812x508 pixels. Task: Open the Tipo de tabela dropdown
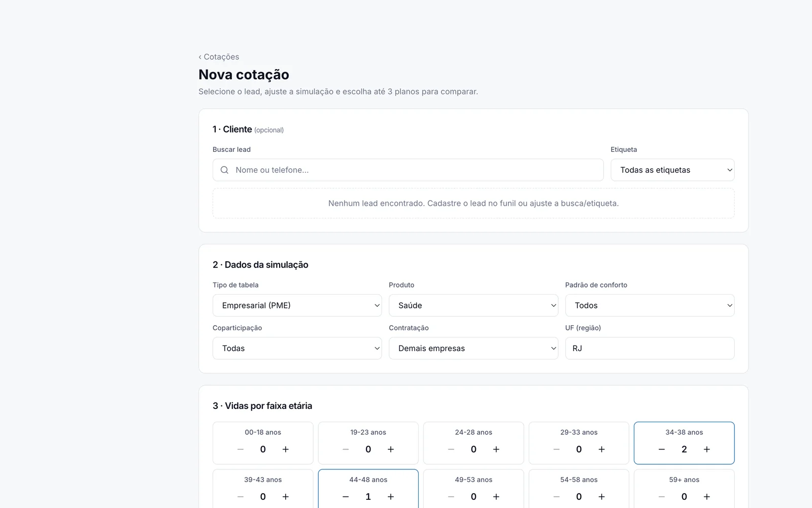click(297, 305)
